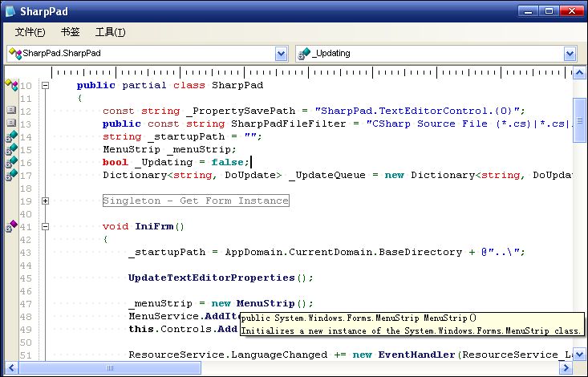The height and width of the screenshot is (377, 588).
Task: Click line number 18 in the gutter
Action: tap(26, 188)
